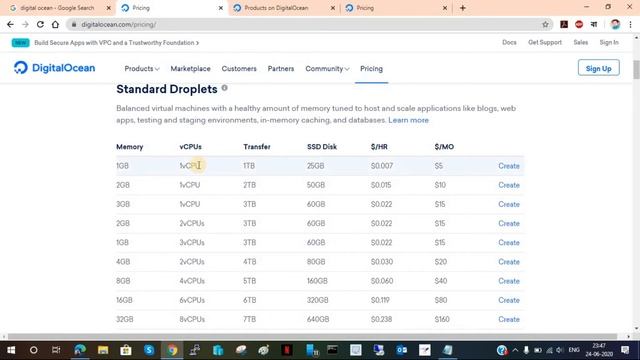Close the Google Search tab
This screenshot has height=360, width=640.
pos(109,8)
